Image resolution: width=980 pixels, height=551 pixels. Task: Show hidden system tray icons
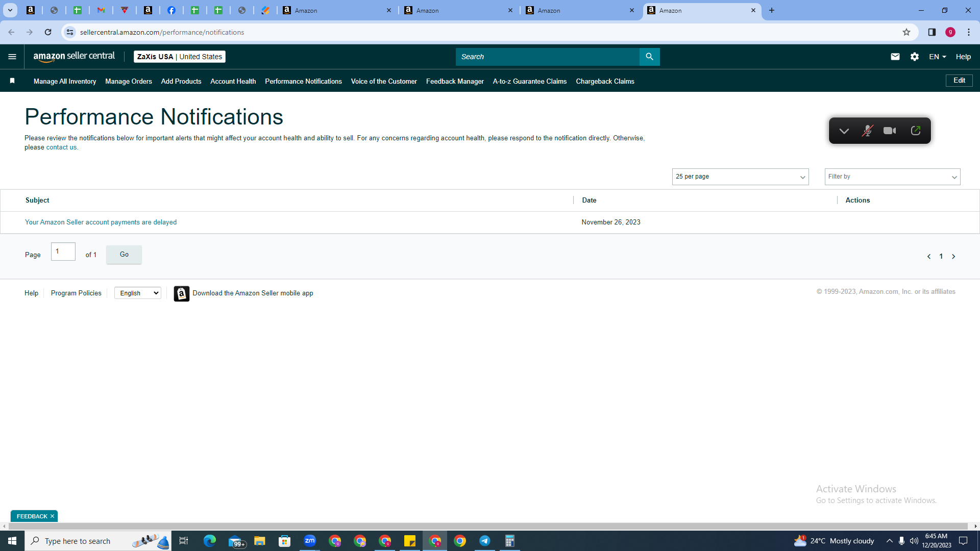[890, 541]
